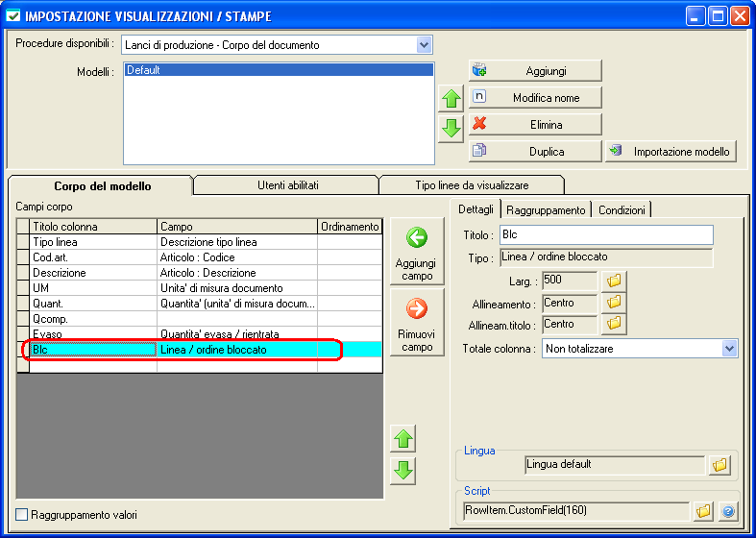Click the Script field RowItem.CustomField(160)
The height and width of the screenshot is (538, 756).
(576, 511)
